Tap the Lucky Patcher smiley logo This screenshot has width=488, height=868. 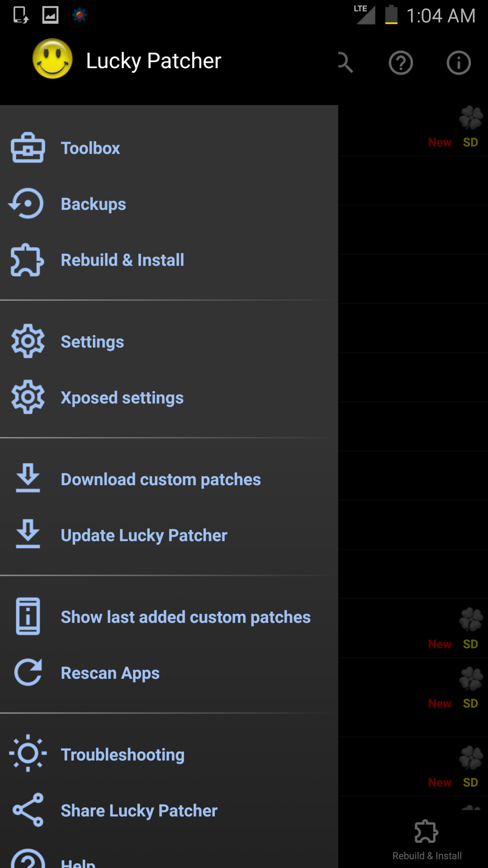point(52,59)
